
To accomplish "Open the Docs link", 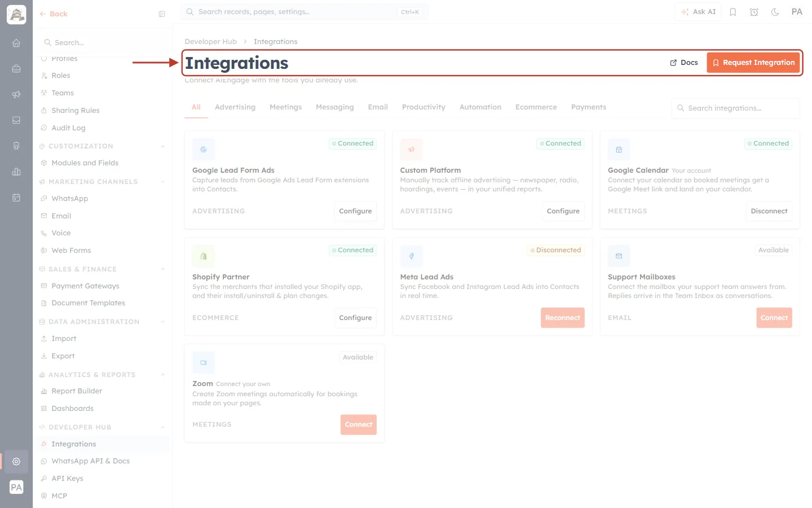I will pos(684,63).
